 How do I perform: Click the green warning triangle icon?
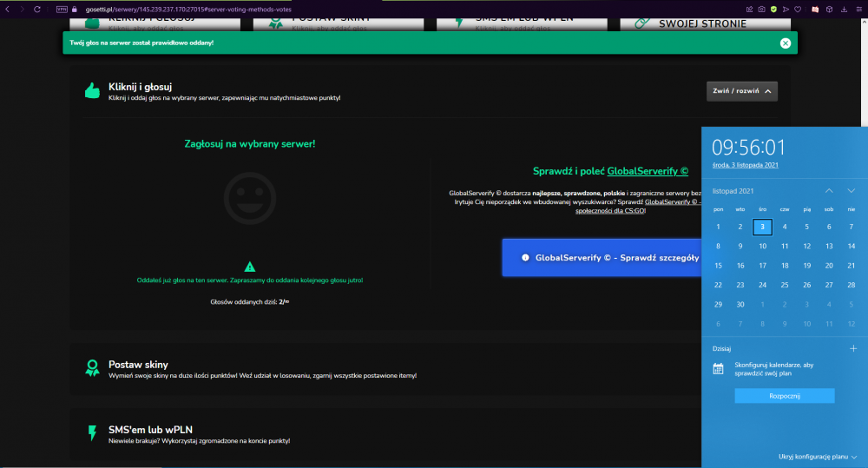pos(250,267)
